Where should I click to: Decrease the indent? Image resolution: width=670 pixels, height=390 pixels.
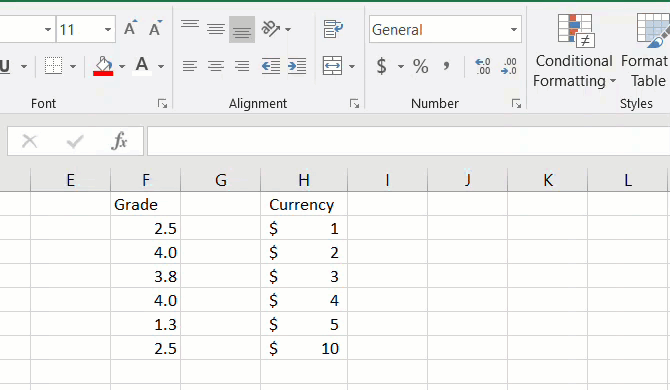pos(270,66)
